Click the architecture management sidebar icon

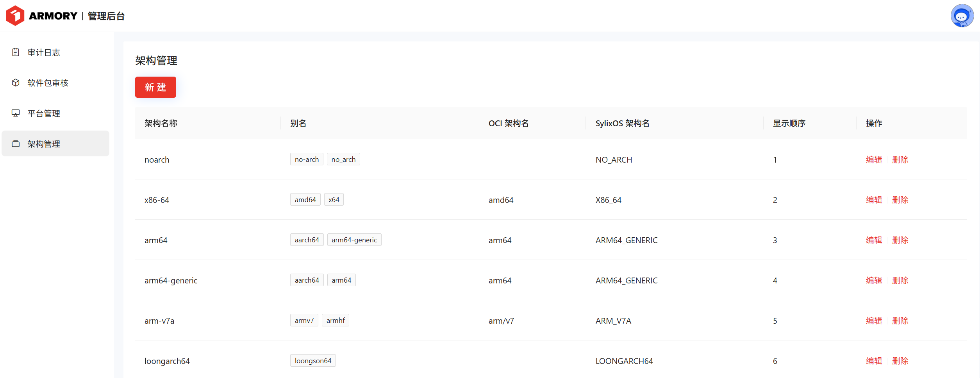tap(16, 144)
